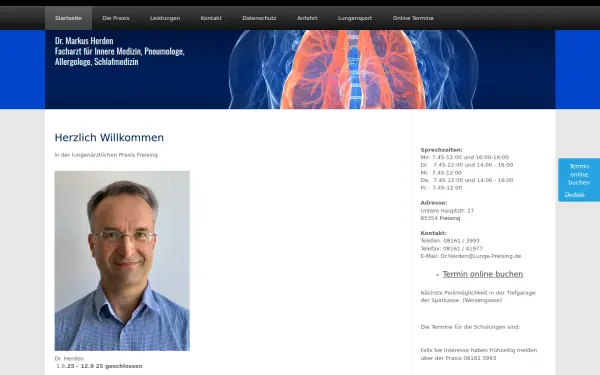Click the Wednesday (Mi) office hours line
Image resolution: width=600 pixels, height=375 pixels.
tap(441, 173)
